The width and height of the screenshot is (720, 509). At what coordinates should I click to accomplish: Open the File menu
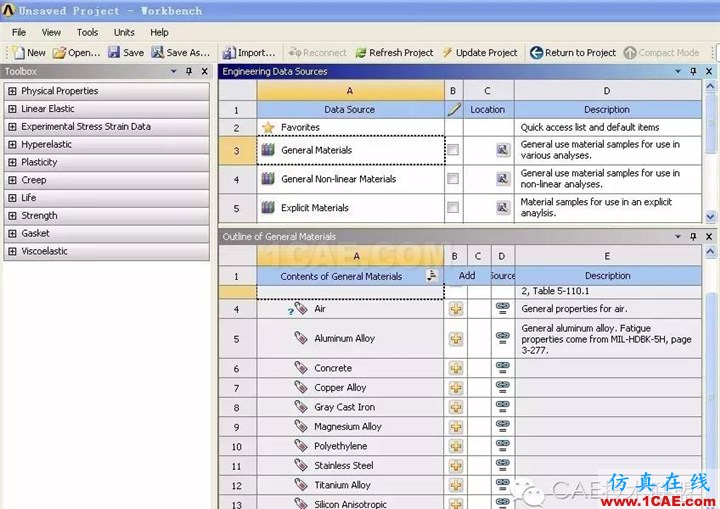click(19, 32)
